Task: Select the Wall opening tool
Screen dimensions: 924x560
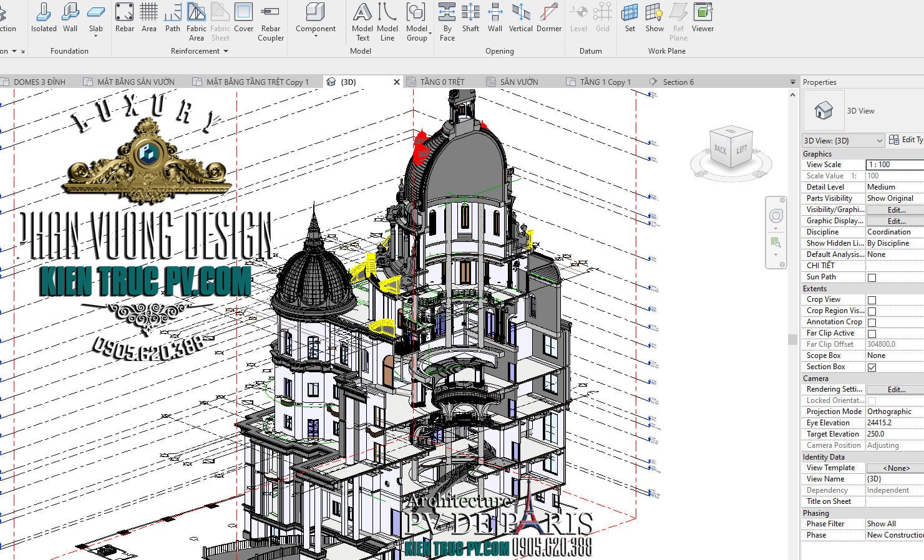Action: pos(495,18)
